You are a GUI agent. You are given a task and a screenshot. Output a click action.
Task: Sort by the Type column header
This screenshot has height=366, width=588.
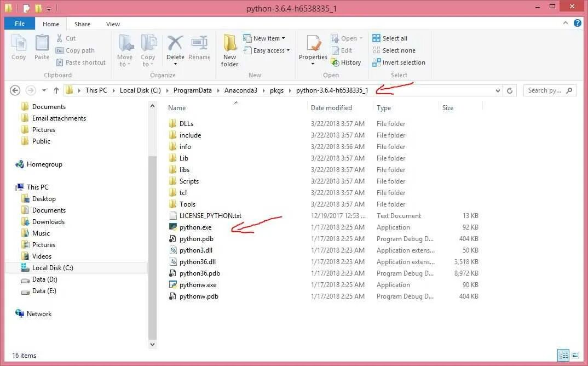click(x=384, y=108)
